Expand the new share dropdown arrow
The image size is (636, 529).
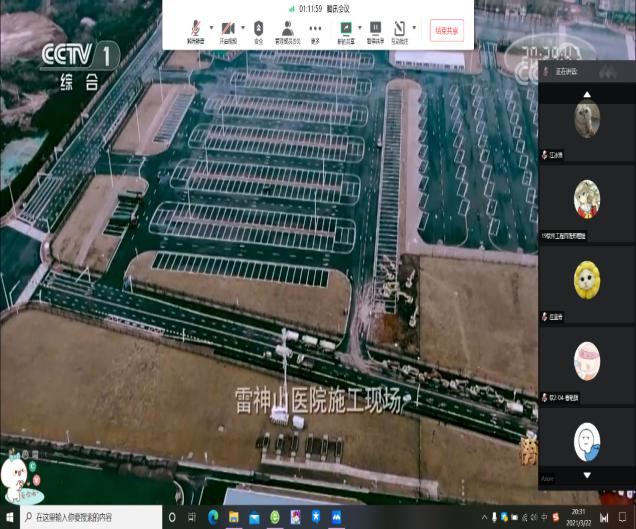coord(359,26)
